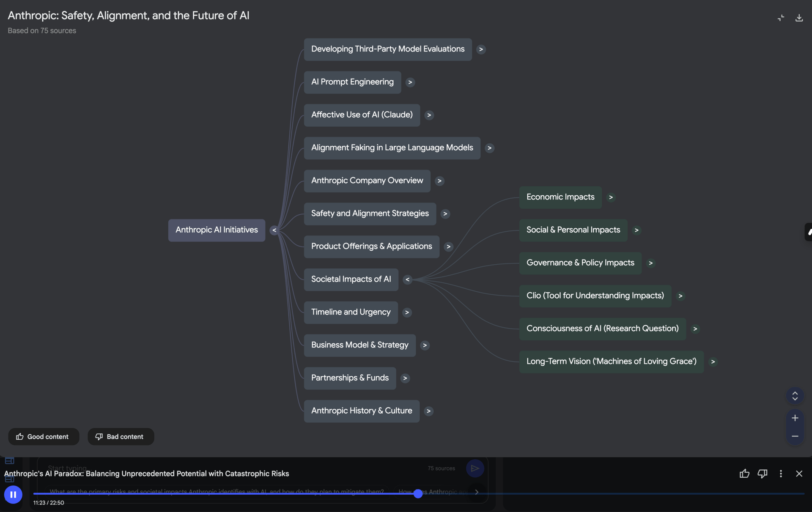Like the audio overview with thumbs up
Screen dimensions: 812x512
pos(744,474)
